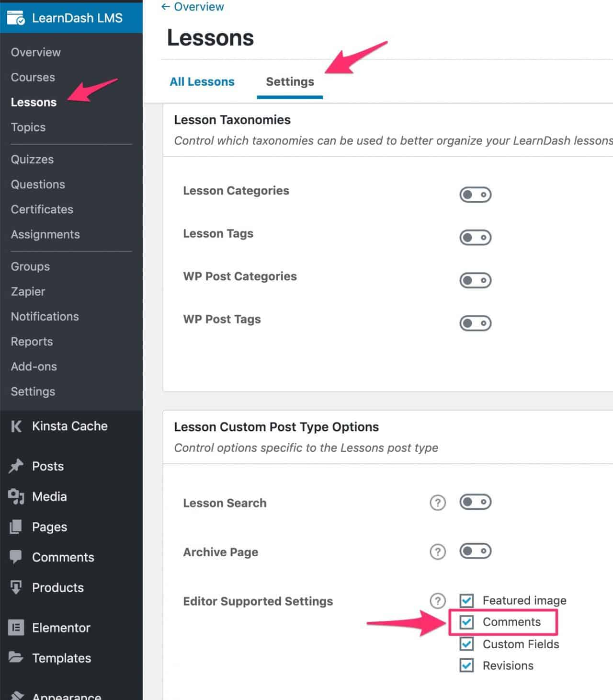Turn on the WP Post Tags toggle
The image size is (613, 700).
coord(475,323)
